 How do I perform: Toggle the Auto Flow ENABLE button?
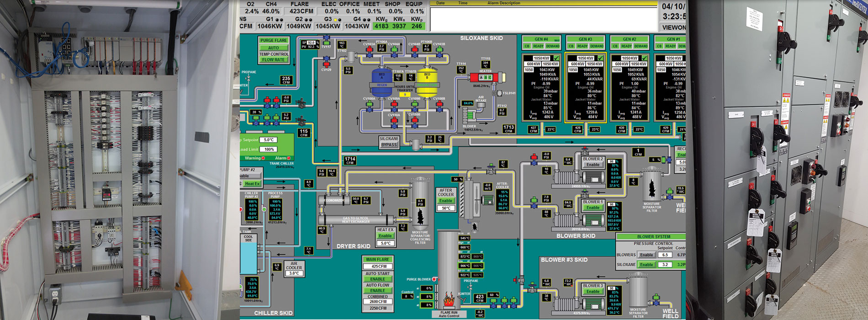point(378,290)
